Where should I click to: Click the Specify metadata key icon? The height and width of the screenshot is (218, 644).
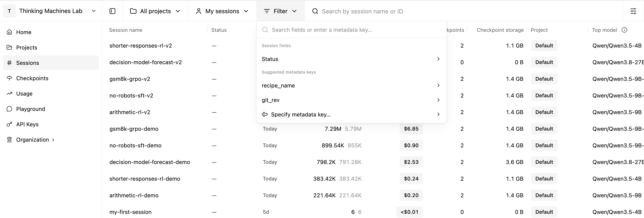tap(265, 114)
